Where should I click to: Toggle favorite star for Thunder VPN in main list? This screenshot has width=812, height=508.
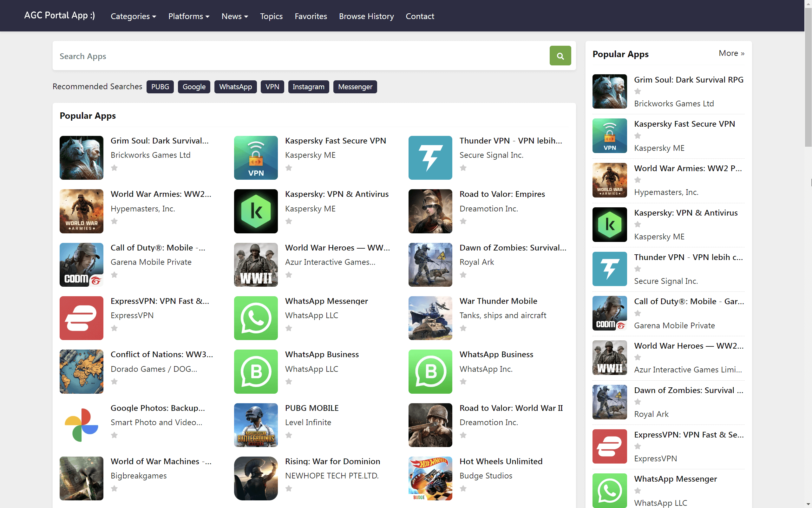pos(463,168)
